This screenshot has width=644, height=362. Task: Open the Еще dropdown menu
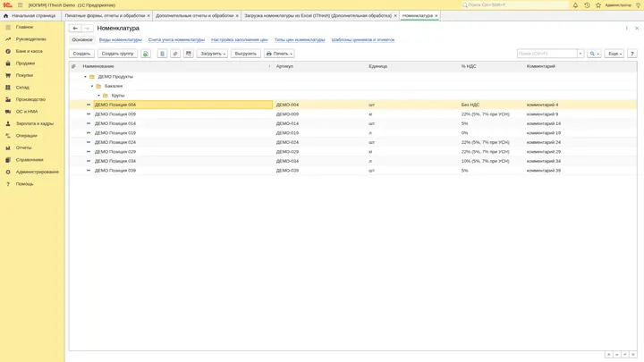click(614, 54)
